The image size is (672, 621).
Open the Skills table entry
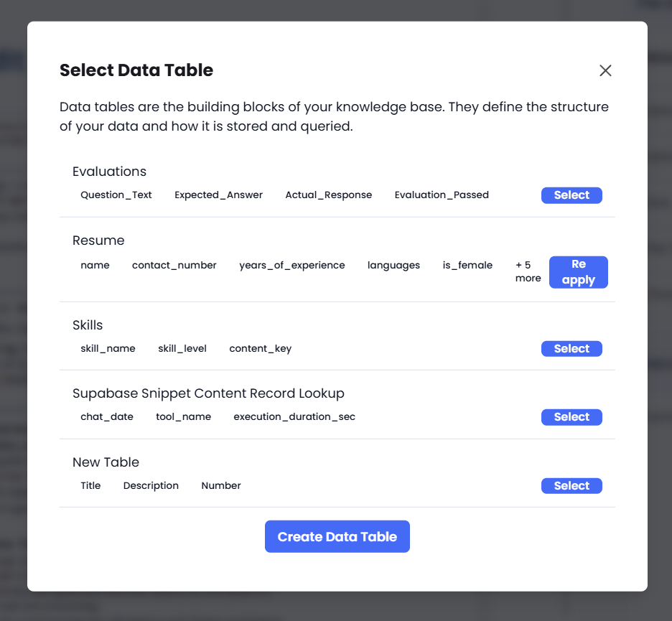[88, 325]
